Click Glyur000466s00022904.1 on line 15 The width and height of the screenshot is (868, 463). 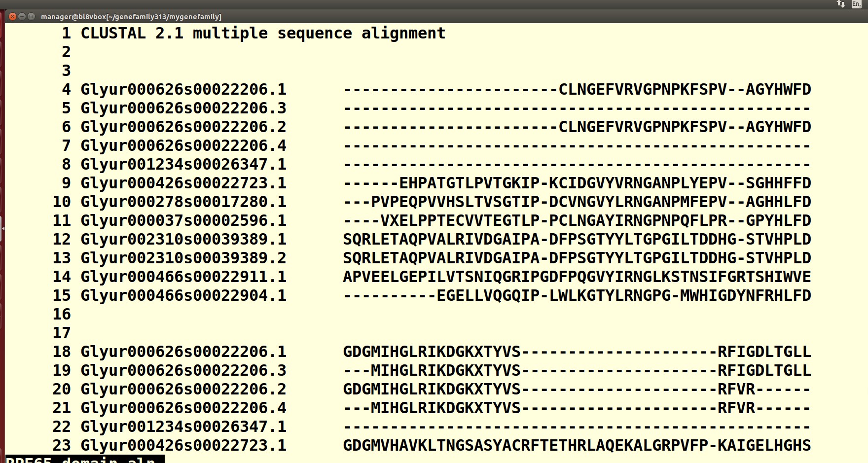pos(183,296)
